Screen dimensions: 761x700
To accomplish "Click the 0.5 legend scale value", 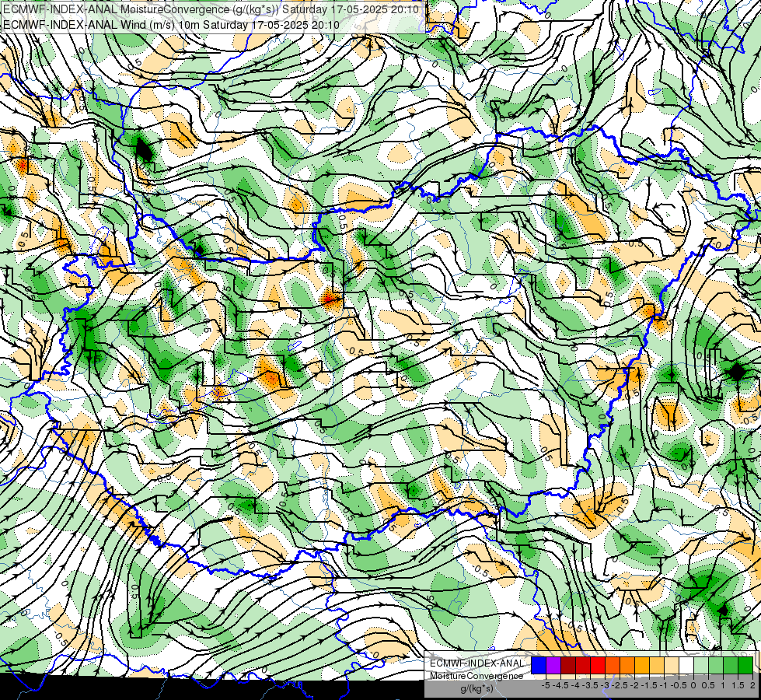I will (708, 685).
